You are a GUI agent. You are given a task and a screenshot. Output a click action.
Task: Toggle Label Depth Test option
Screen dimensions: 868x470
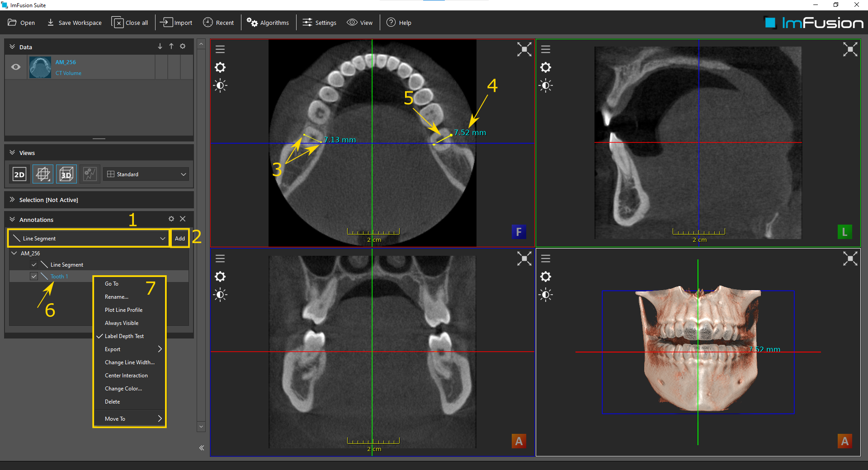tap(129, 336)
